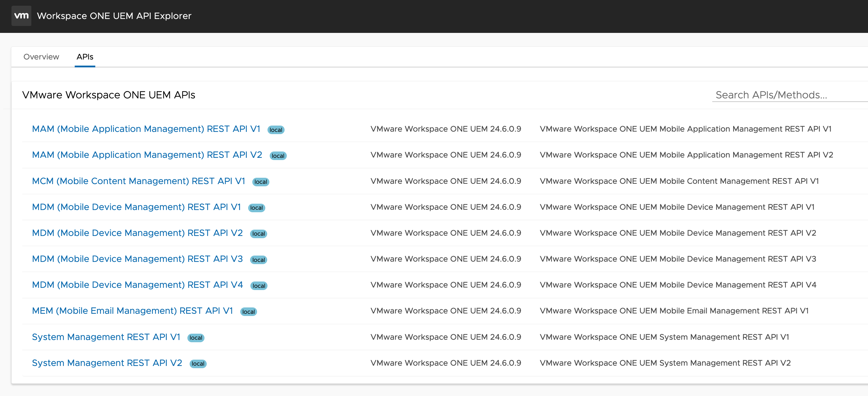Click description 'System Management REST API V1'
This screenshot has height=396, width=868.
664,337
